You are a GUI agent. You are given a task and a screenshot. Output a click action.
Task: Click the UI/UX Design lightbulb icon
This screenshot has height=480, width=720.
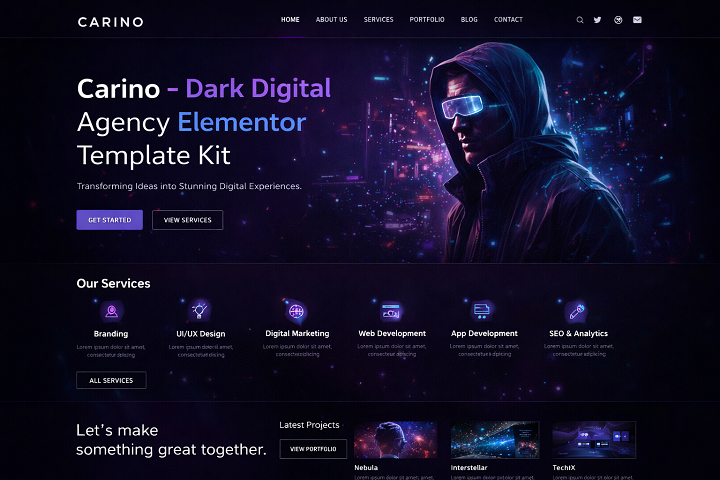(200, 311)
